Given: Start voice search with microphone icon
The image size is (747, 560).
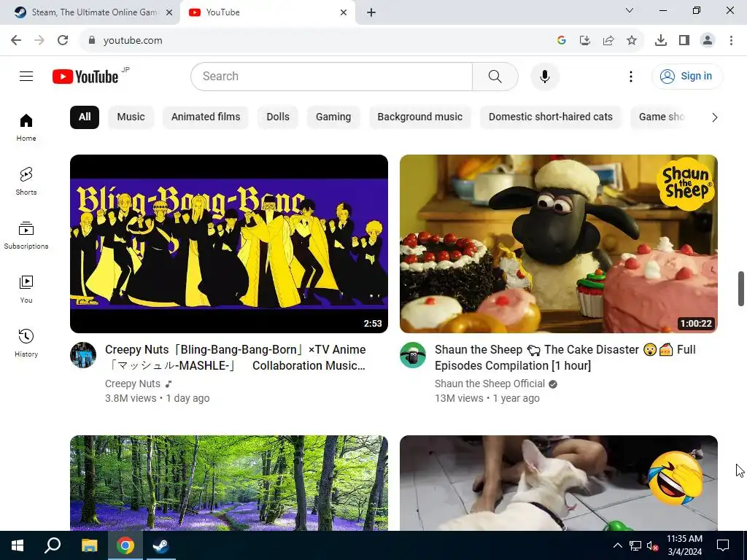Looking at the screenshot, I should point(544,76).
